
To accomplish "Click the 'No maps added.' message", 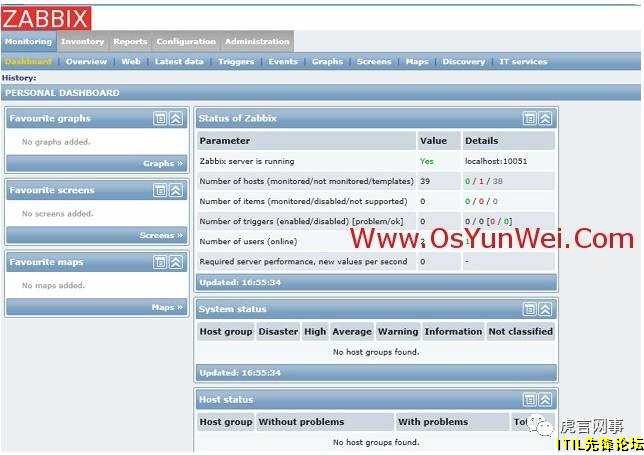I will (x=53, y=285).
